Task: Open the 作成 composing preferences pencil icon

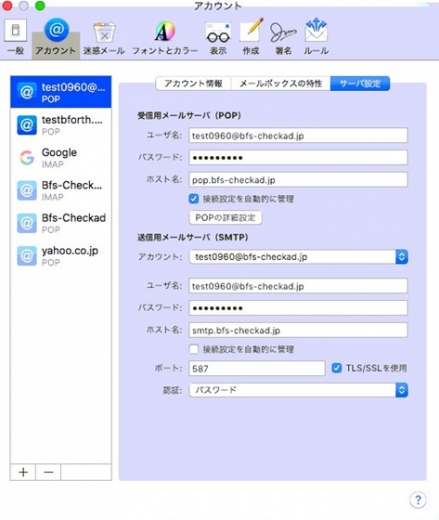Action: (251, 37)
